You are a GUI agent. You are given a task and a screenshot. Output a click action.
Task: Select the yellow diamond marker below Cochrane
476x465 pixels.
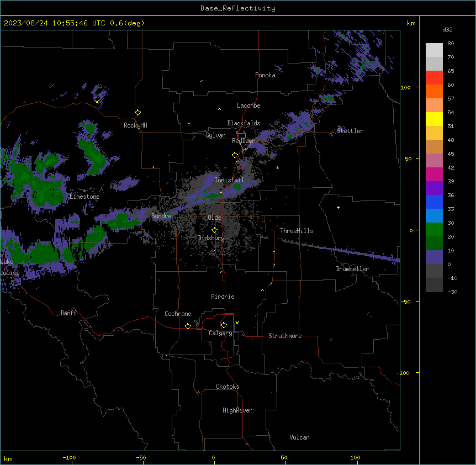(x=188, y=326)
